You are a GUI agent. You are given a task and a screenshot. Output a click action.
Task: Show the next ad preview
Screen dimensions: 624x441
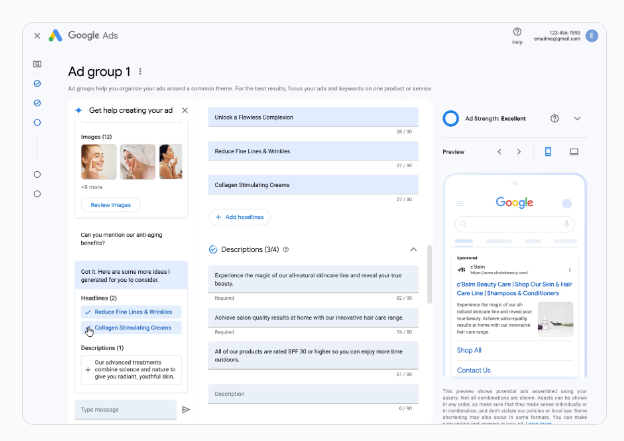pyautogui.click(x=519, y=152)
